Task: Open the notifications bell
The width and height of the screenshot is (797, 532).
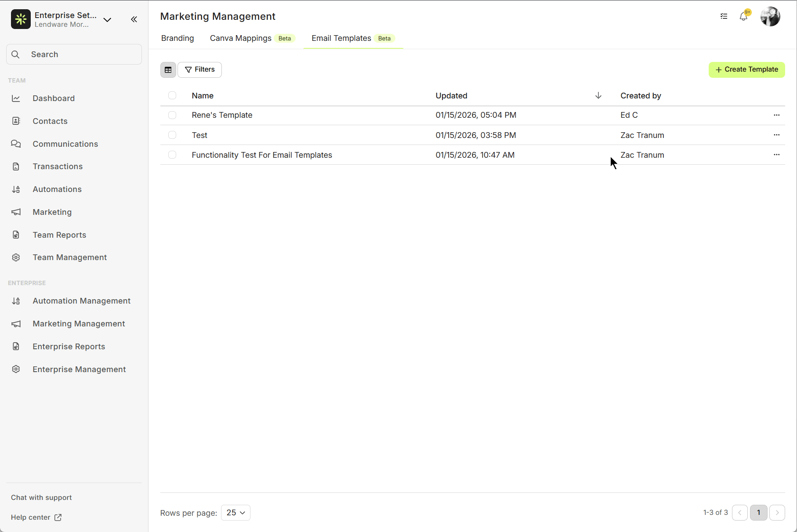Action: click(743, 17)
